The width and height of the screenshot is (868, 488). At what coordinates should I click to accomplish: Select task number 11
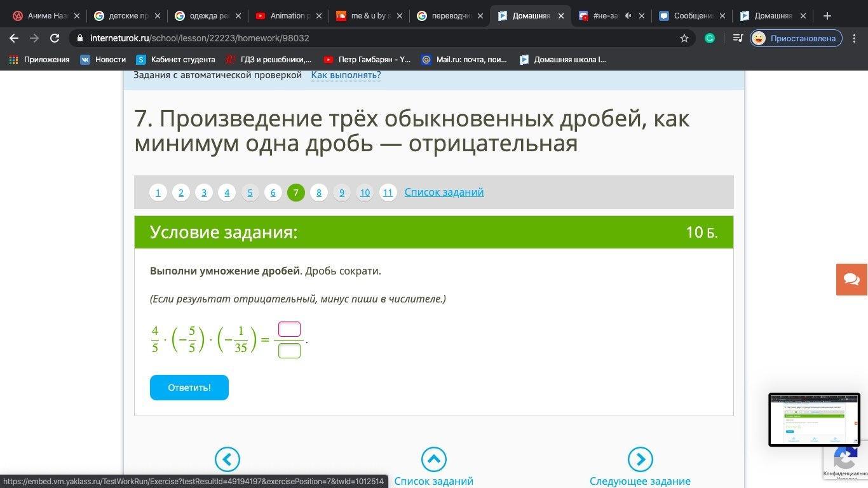click(x=388, y=193)
